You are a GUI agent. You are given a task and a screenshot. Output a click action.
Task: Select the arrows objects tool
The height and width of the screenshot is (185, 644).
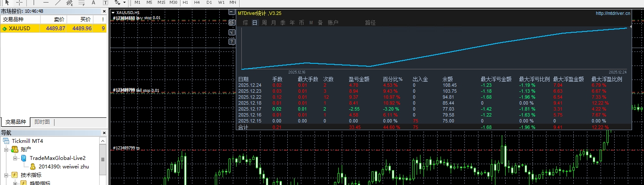coord(117,2)
